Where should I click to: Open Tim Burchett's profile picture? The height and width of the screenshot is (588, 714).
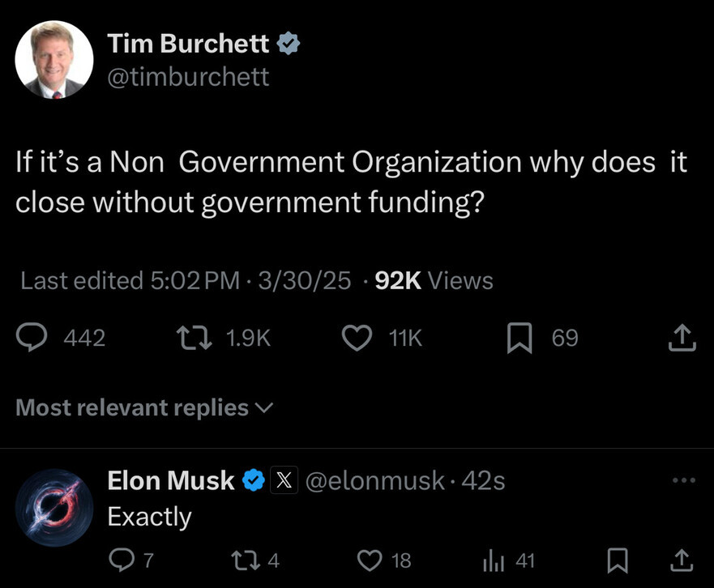(54, 60)
